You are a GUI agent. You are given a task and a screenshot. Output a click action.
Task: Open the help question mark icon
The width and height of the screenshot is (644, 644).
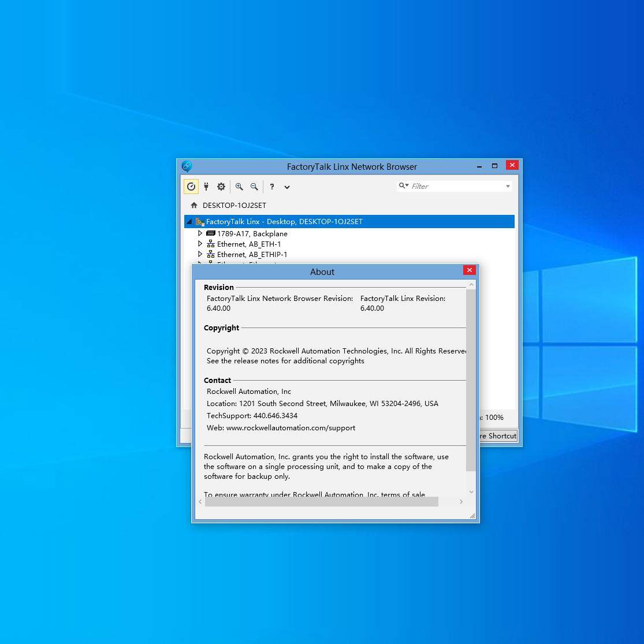(272, 187)
